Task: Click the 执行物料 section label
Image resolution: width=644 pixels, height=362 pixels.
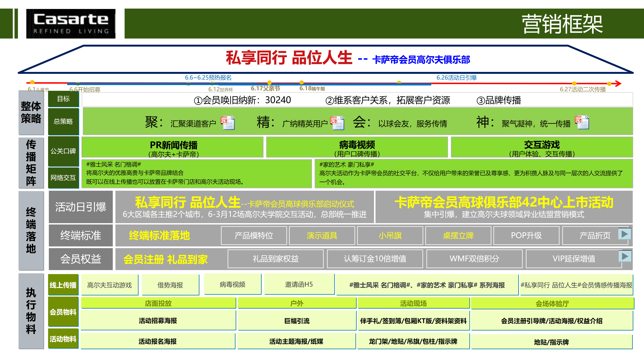Action: [x=31, y=311]
